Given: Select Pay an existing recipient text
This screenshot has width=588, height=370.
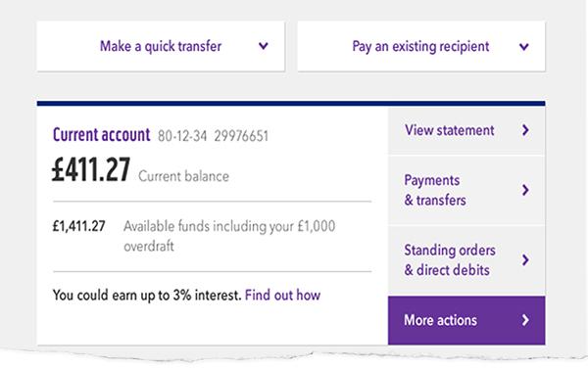Looking at the screenshot, I should pos(420,47).
